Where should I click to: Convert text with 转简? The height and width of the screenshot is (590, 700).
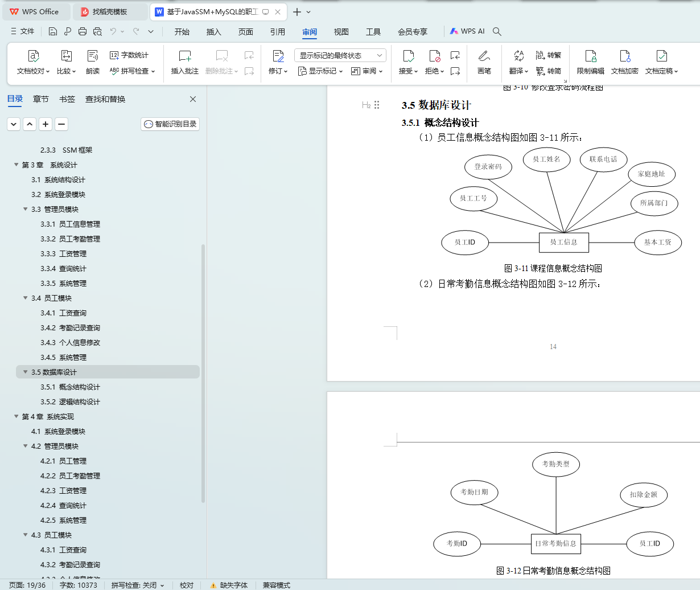(x=549, y=71)
